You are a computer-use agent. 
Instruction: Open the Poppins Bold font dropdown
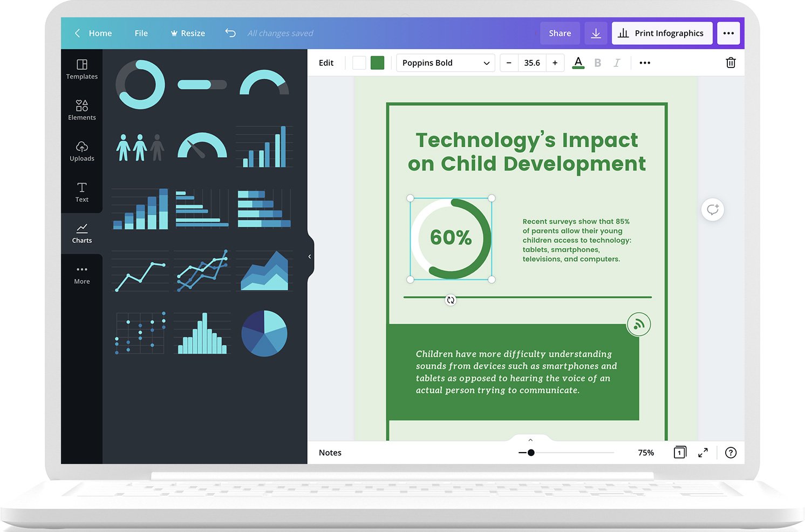(x=445, y=63)
